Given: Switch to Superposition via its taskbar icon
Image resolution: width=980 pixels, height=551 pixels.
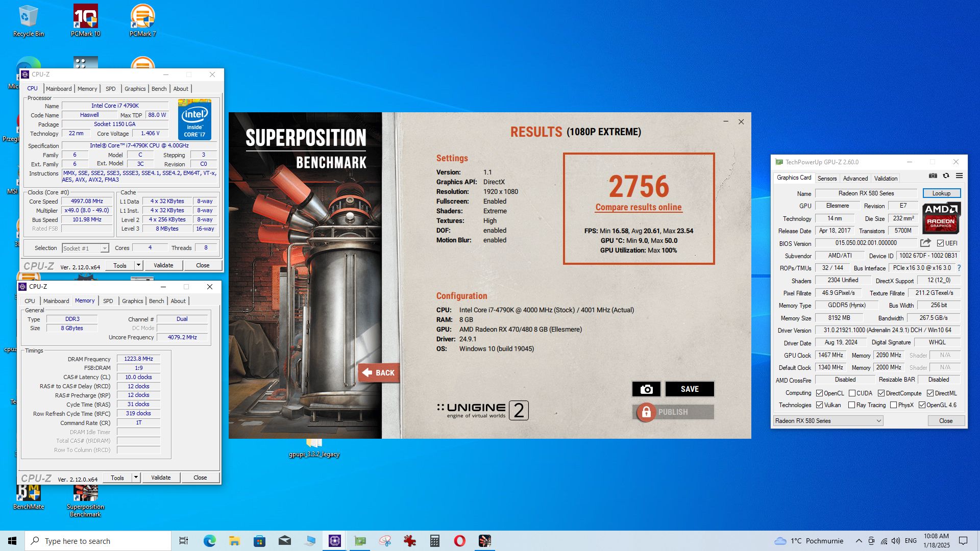Looking at the screenshot, I should pyautogui.click(x=485, y=541).
